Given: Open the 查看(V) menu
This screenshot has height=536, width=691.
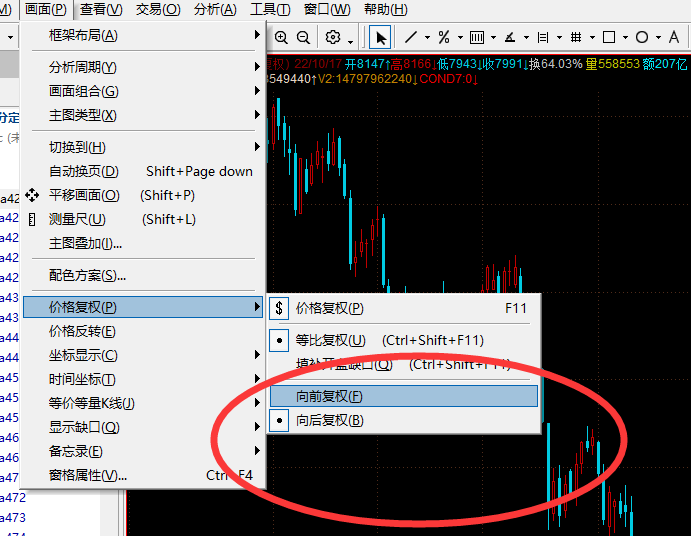Looking at the screenshot, I should 101,9.
